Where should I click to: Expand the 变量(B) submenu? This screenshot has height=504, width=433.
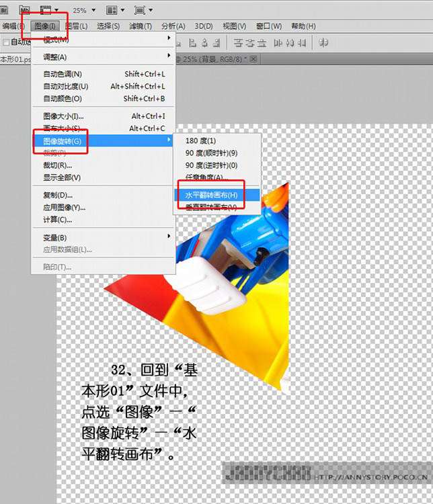pos(101,238)
